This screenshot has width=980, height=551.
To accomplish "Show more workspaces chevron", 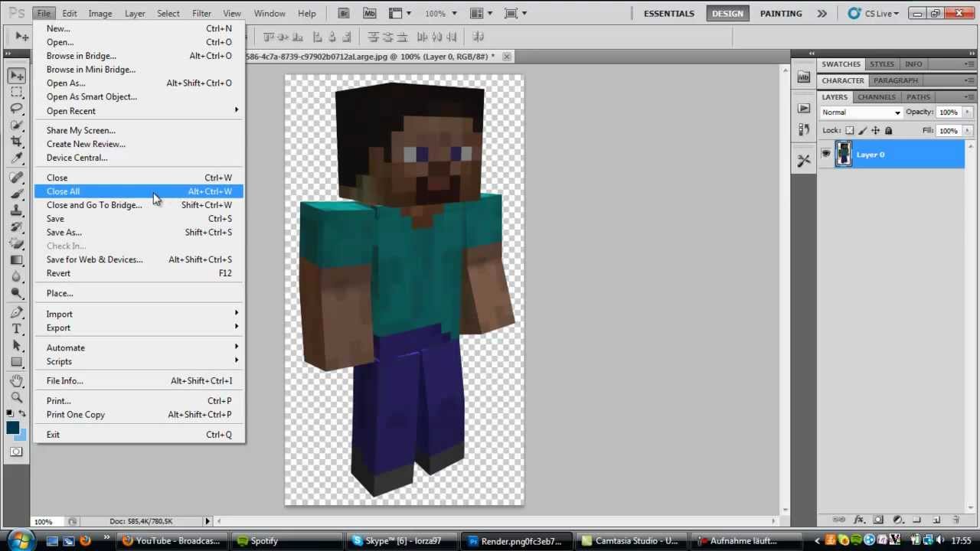I will pyautogui.click(x=822, y=13).
